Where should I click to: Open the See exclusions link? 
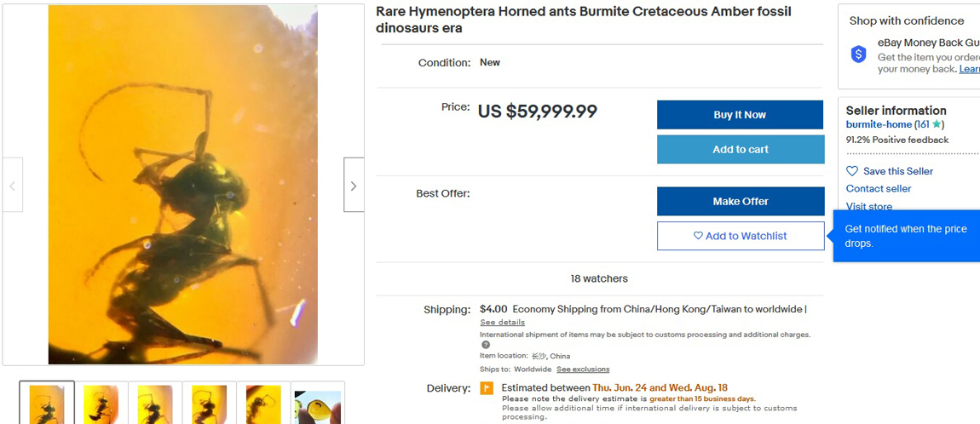pos(583,370)
